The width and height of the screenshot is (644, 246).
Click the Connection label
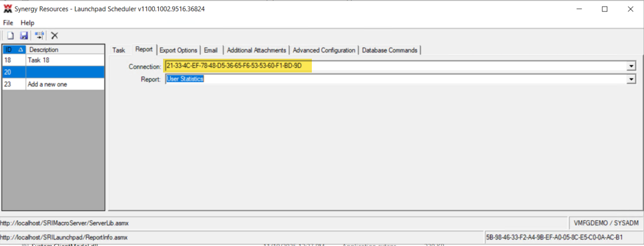[144, 66]
